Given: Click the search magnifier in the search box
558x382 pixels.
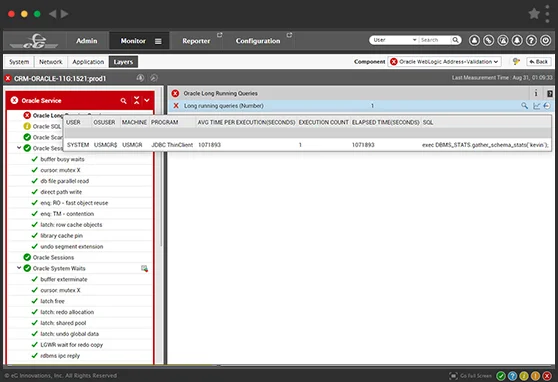Looking at the screenshot, I should click(455, 40).
